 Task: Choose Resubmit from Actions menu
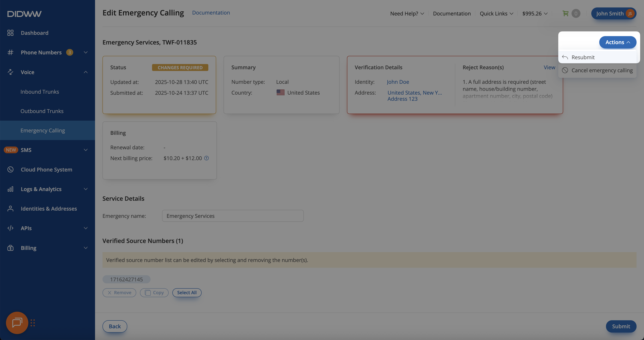583,57
